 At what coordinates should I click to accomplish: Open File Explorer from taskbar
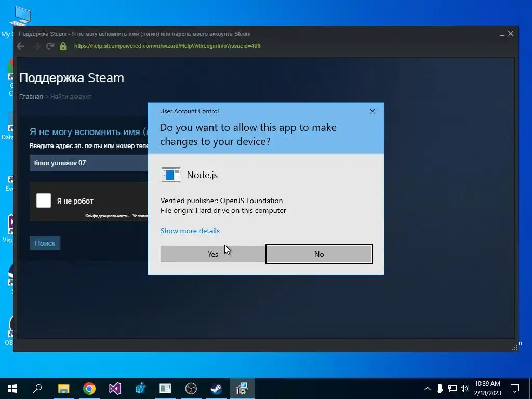pos(63,389)
